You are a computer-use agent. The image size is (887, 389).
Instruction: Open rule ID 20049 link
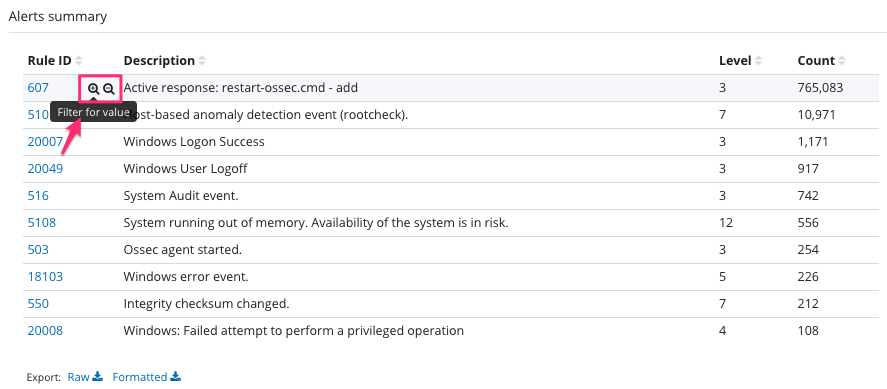[x=45, y=168]
